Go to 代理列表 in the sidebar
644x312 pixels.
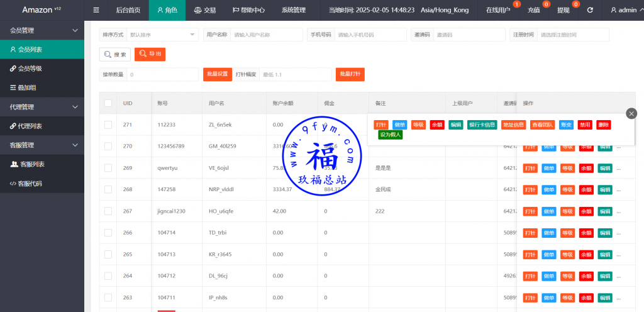coord(42,126)
